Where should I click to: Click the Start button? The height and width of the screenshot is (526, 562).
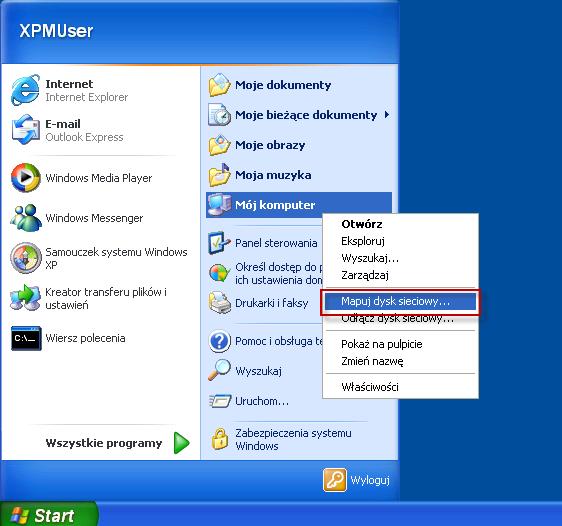click(48, 515)
